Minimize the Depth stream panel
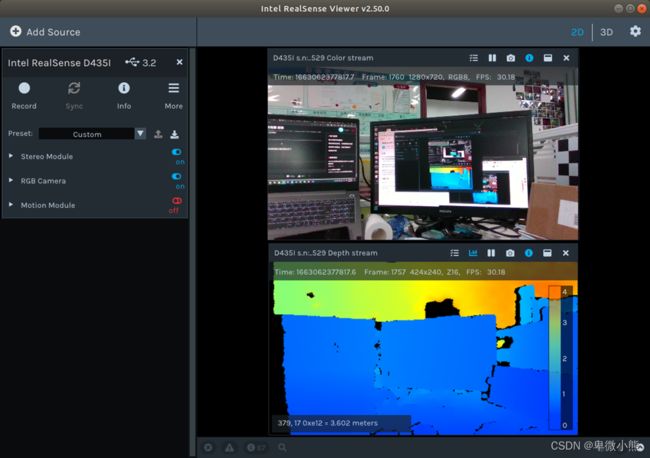The width and height of the screenshot is (650, 458). click(x=547, y=253)
